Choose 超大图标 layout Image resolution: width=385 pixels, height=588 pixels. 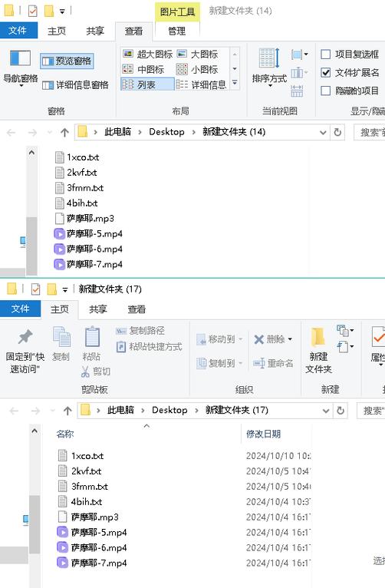(x=147, y=55)
